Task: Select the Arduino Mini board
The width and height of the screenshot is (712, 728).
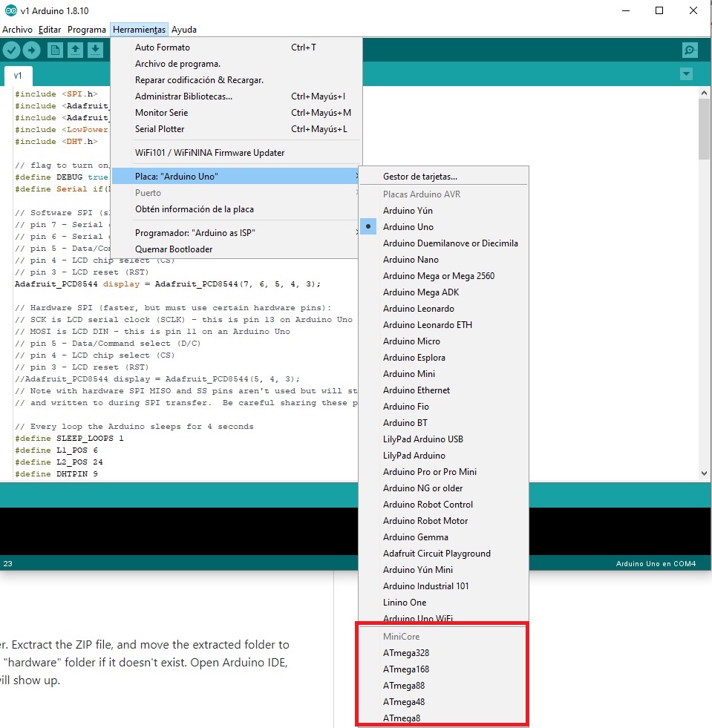Action: click(444, 373)
